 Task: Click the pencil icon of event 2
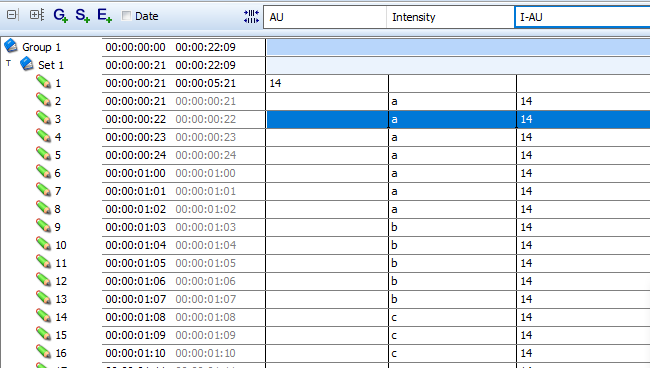pyautogui.click(x=44, y=99)
